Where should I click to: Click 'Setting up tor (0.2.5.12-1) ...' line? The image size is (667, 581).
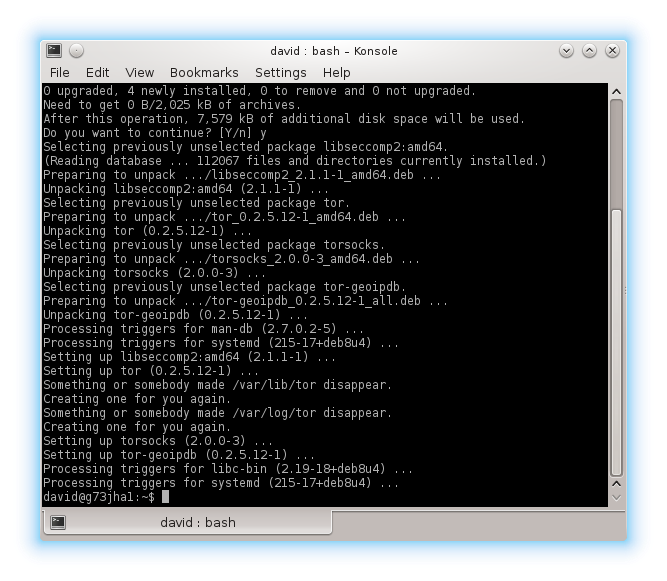tap(151, 371)
